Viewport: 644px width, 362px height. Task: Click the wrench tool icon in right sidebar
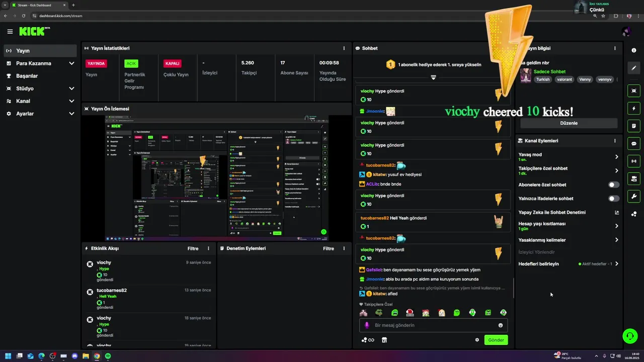(x=633, y=196)
